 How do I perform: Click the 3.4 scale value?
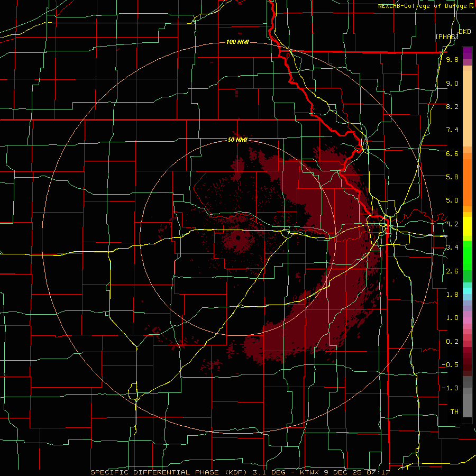click(x=452, y=248)
